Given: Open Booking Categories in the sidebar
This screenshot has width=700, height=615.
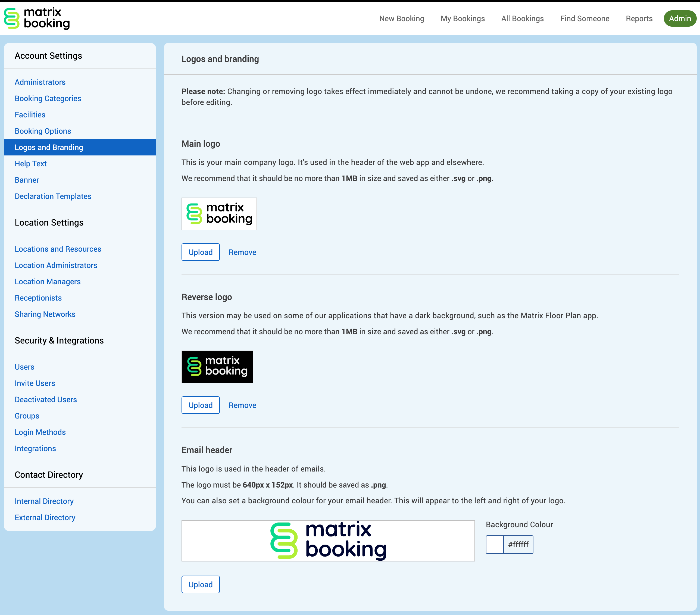Looking at the screenshot, I should 48,98.
